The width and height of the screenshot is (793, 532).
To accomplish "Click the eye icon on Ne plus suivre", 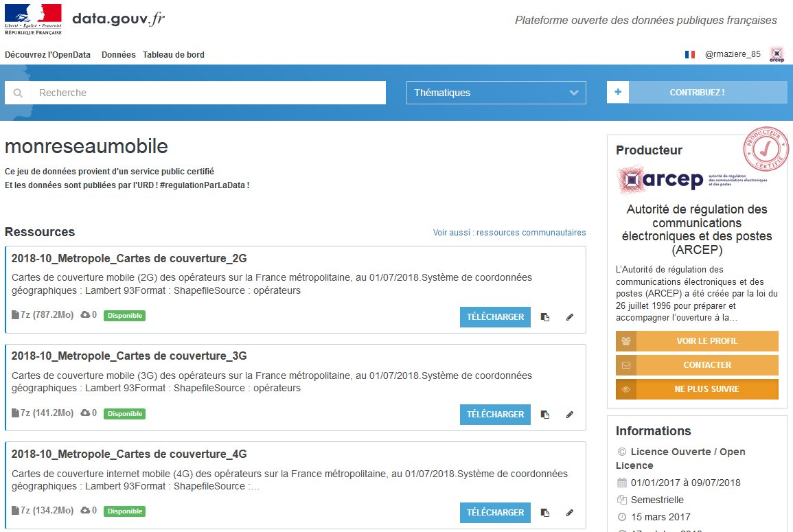I will (626, 389).
